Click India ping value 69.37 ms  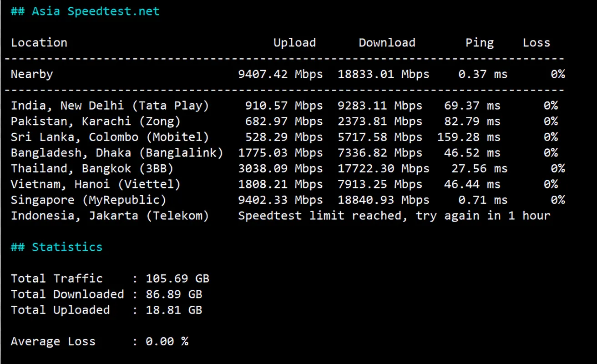click(x=472, y=106)
